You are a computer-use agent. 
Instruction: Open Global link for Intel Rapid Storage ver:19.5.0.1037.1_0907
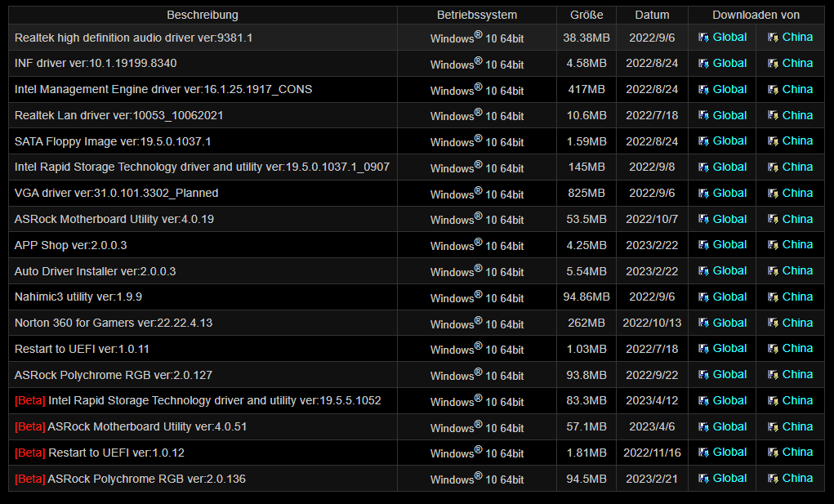tap(729, 167)
